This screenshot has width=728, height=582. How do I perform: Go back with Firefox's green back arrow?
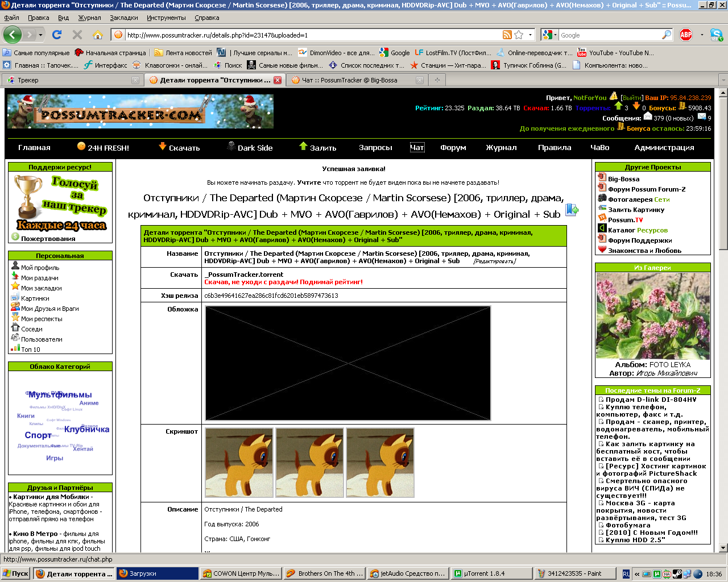[13, 35]
